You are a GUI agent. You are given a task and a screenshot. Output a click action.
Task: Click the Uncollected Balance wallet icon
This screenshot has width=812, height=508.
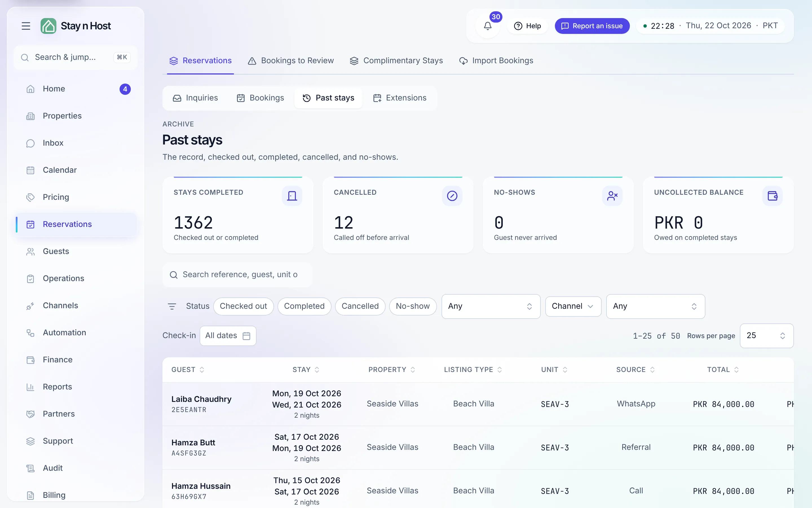click(772, 196)
